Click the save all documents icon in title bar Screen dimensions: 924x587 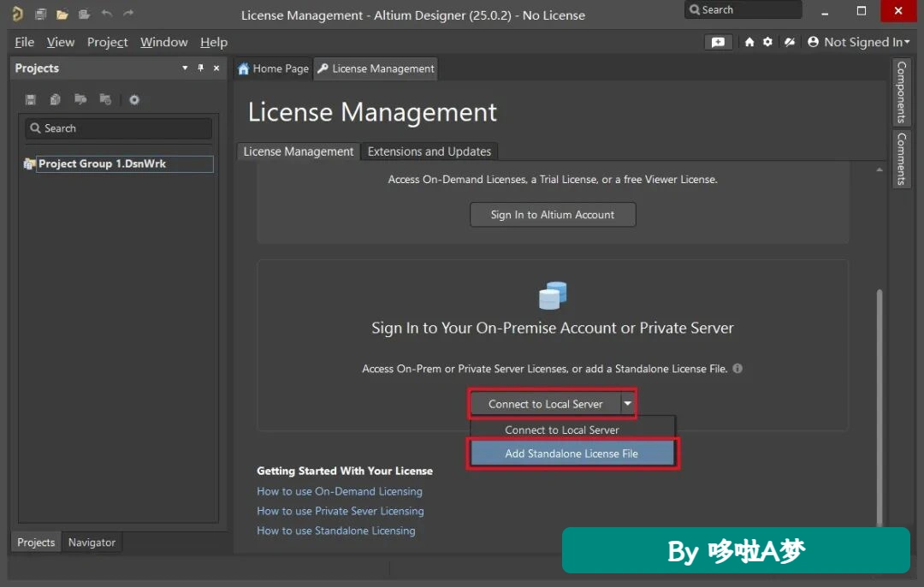click(41, 15)
